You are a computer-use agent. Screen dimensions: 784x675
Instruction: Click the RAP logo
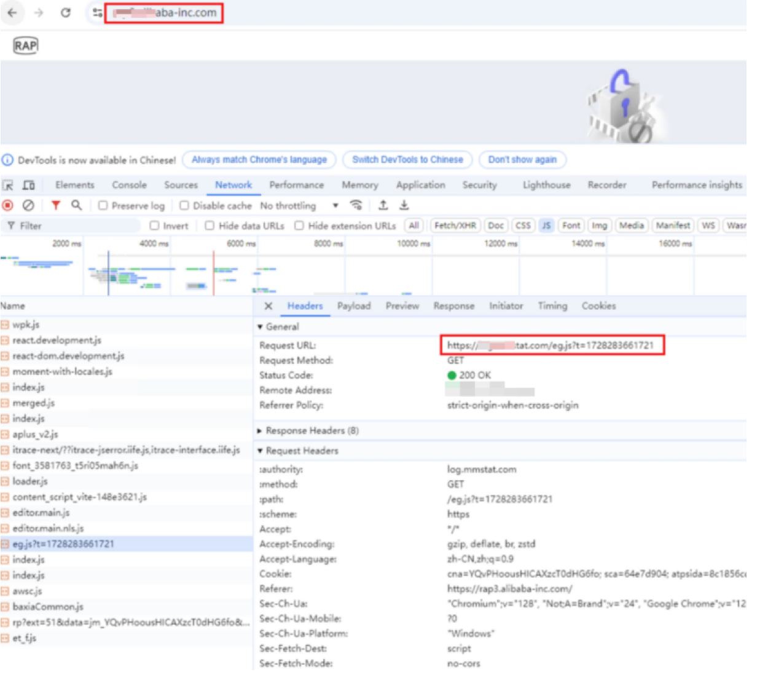pyautogui.click(x=26, y=45)
